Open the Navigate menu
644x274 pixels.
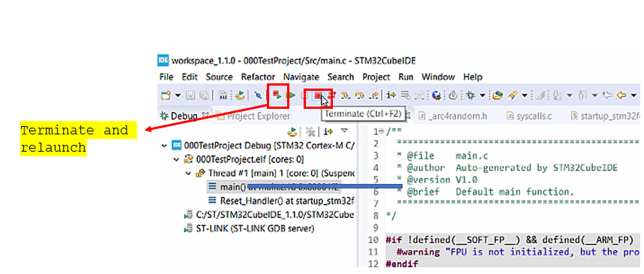301,77
